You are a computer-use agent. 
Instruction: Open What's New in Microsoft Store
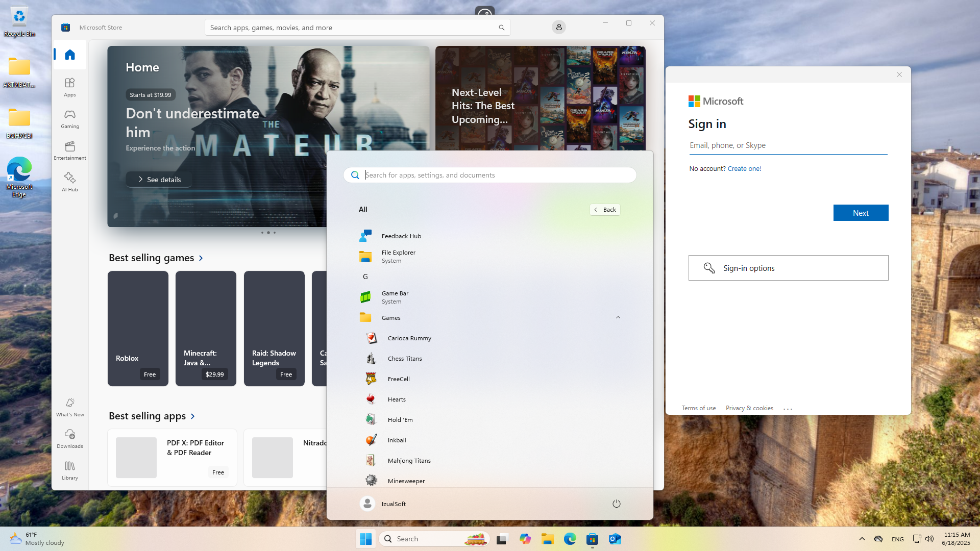70,407
